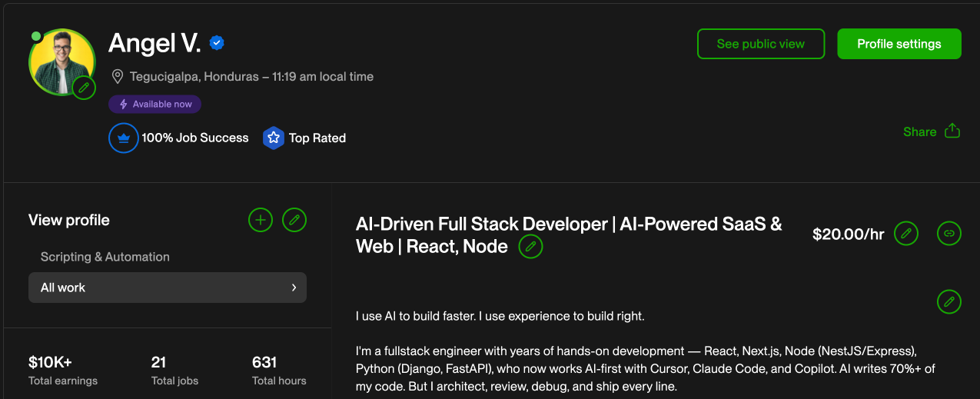Copy profile link chain icon
The image size is (980, 399).
click(x=949, y=234)
